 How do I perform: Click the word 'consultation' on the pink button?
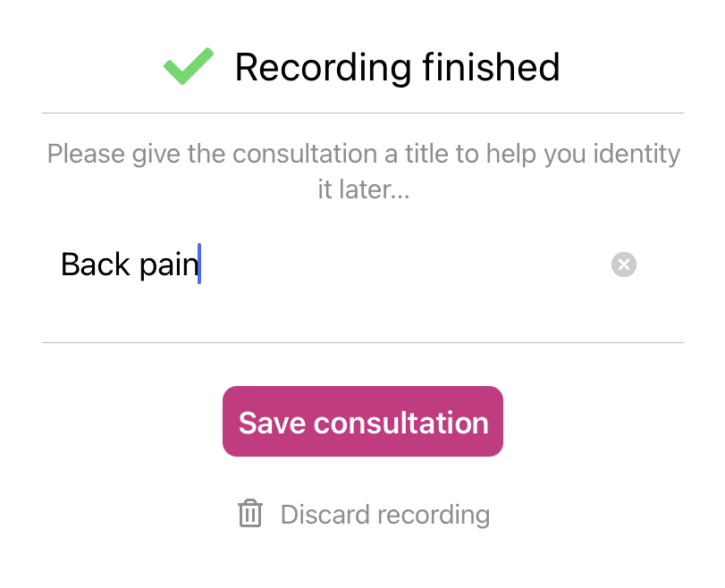click(x=400, y=423)
